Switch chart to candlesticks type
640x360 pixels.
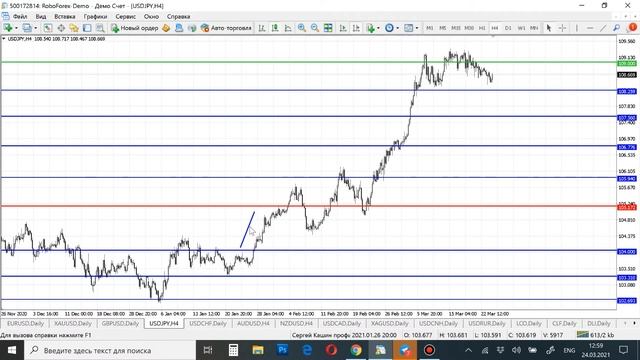[x=275, y=28]
